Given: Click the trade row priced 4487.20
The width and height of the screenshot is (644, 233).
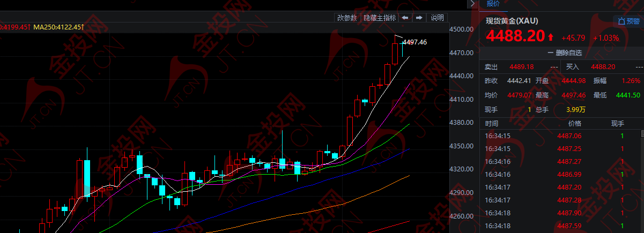Looking at the screenshot, I should (560, 187).
